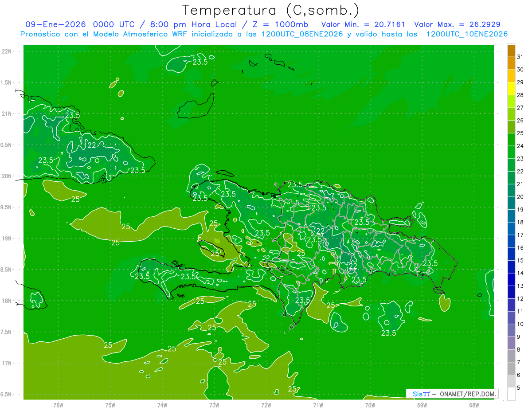Viewport: 532px width, 411px height.
Task: Click the Valor Max. = 26.2929 value
Action: pos(457,24)
